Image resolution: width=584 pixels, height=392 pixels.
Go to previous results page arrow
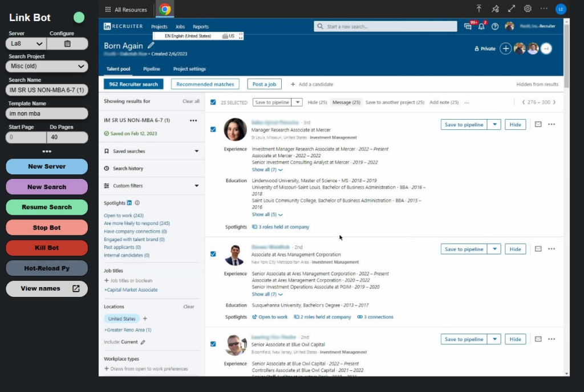(x=524, y=103)
